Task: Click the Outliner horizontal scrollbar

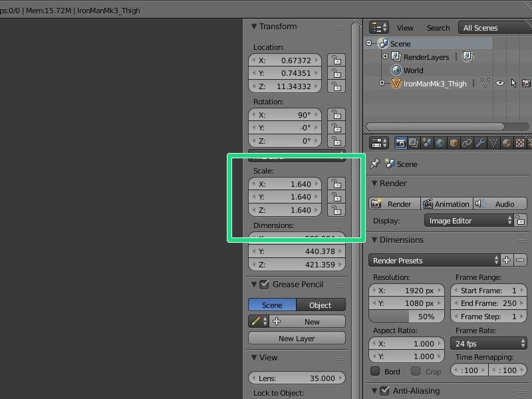Action: click(x=435, y=126)
